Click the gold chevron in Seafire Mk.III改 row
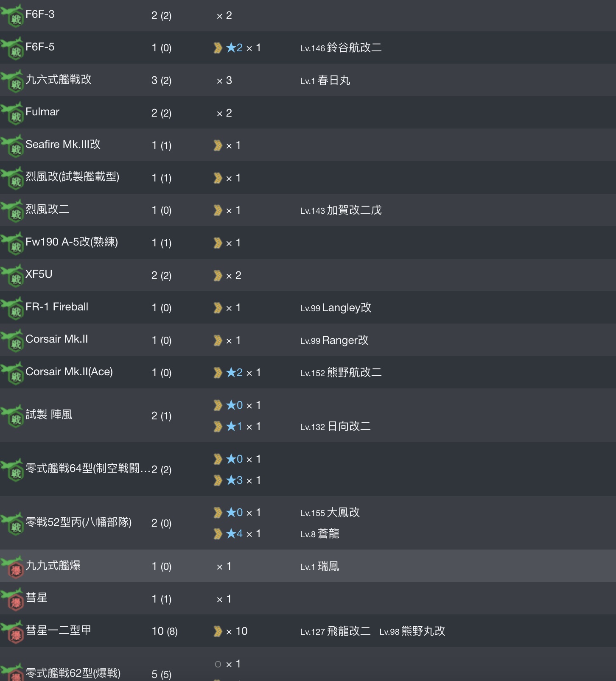 218,145
